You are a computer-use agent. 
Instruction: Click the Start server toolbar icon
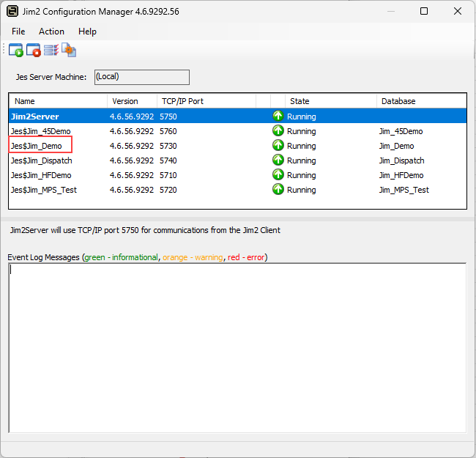tap(15, 51)
